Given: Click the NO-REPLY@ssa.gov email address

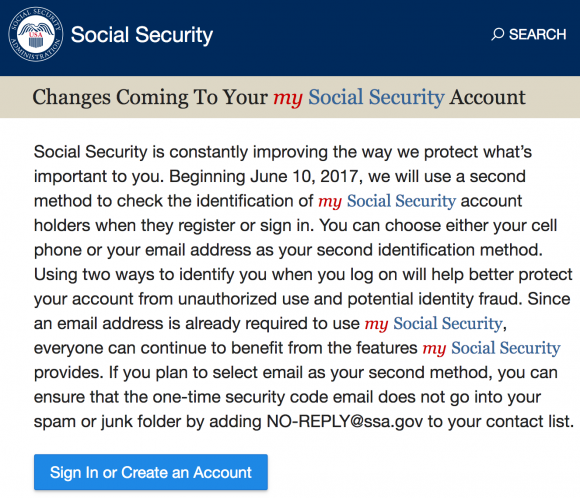Looking at the screenshot, I should tap(345, 421).
